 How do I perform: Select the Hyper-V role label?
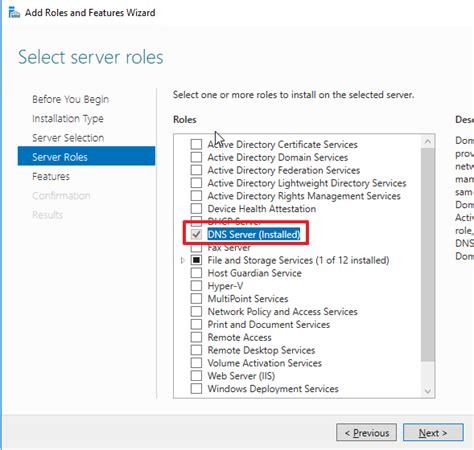click(225, 286)
